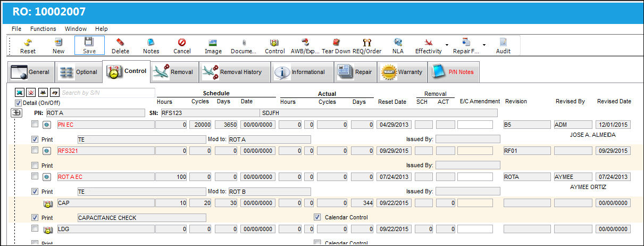Screen dimensions: 644x246
Task: Click the Repair F... toolbar icon
Action: (466, 43)
